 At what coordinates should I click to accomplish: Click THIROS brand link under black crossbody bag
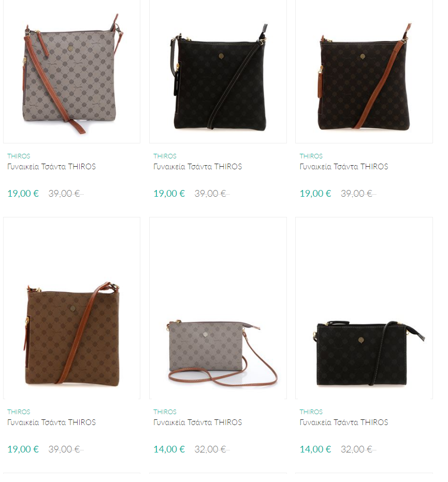[165, 156]
